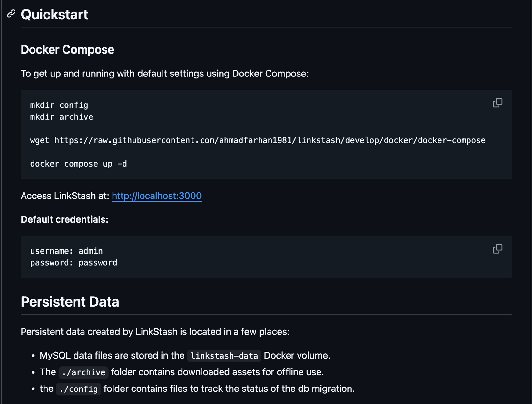Viewport: 532px width, 404px height.
Task: Click 'folder contains downloaded assets for offline use'
Action: [x=217, y=372]
